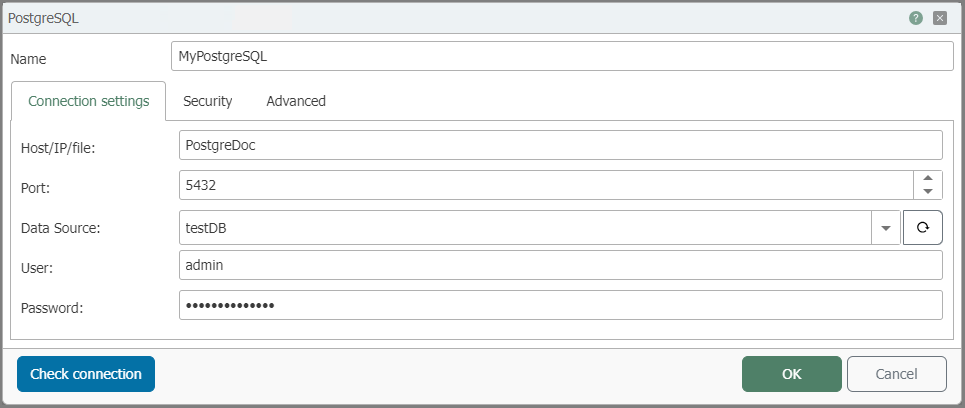Click into the Port field showing 5432
The height and width of the screenshot is (408, 965).
547,185
